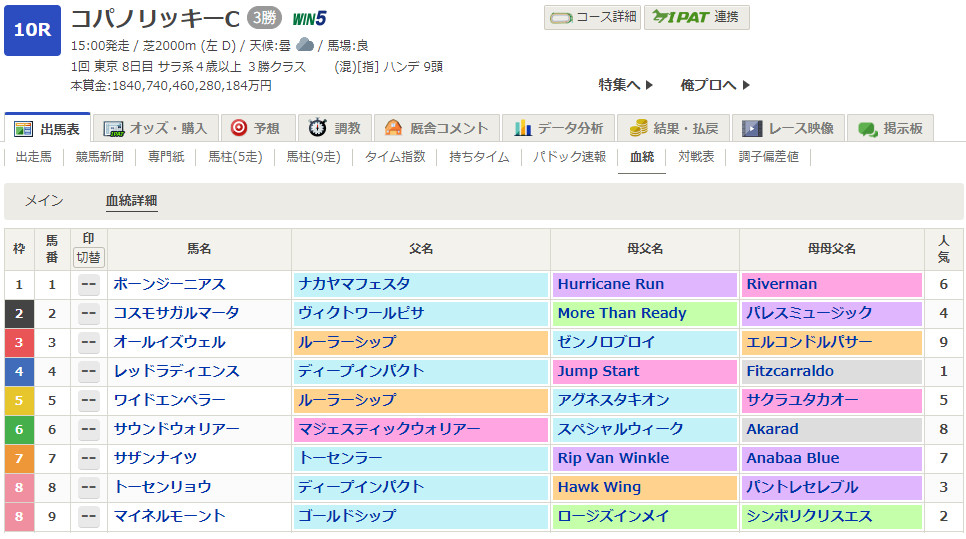Toggle the 印 切替 button
The image size is (966, 539).
point(89,257)
